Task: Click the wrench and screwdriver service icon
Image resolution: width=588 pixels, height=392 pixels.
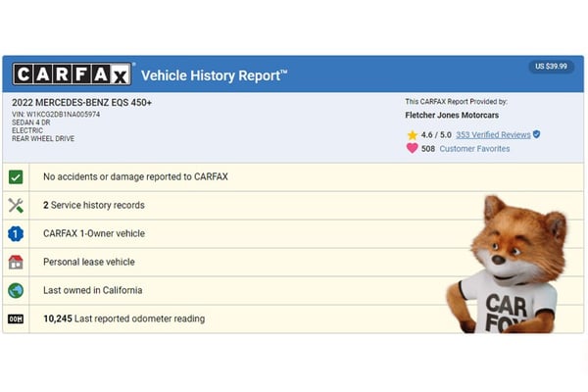Action: pyautogui.click(x=16, y=205)
